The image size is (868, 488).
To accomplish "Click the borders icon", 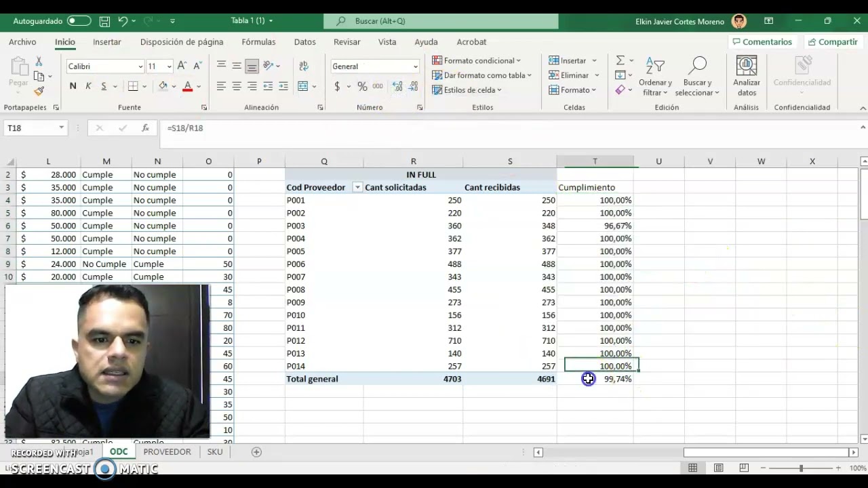I will click(x=133, y=86).
